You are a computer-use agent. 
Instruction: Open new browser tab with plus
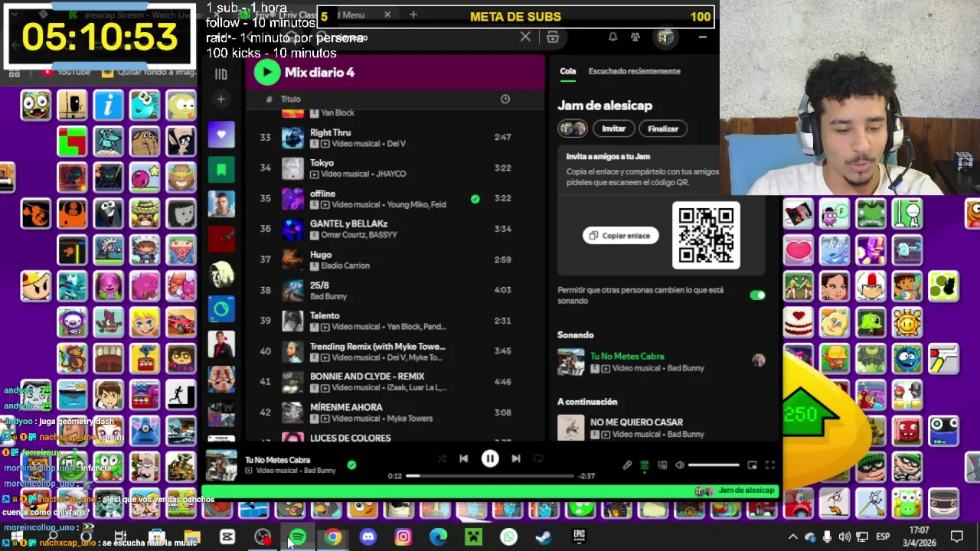[x=413, y=15]
